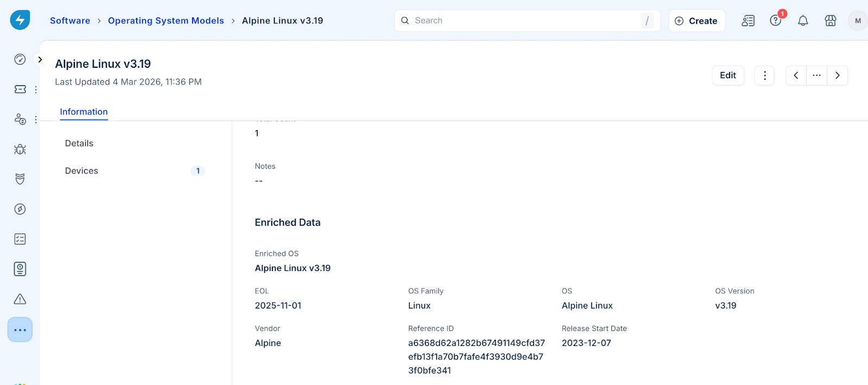This screenshot has width=868, height=385.
Task: Open the Problems bug icon in sidebar
Action: pos(20,149)
